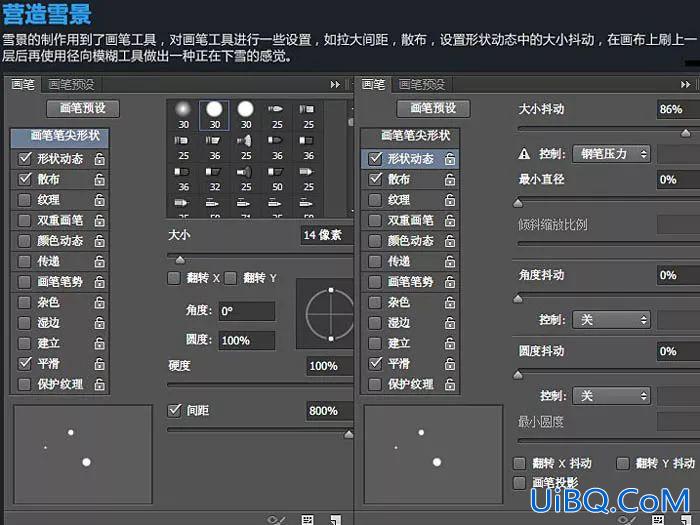This screenshot has height=525, width=700.
Task: Enable 双重画笔 in the brush-tip panel
Action: click(x=25, y=220)
